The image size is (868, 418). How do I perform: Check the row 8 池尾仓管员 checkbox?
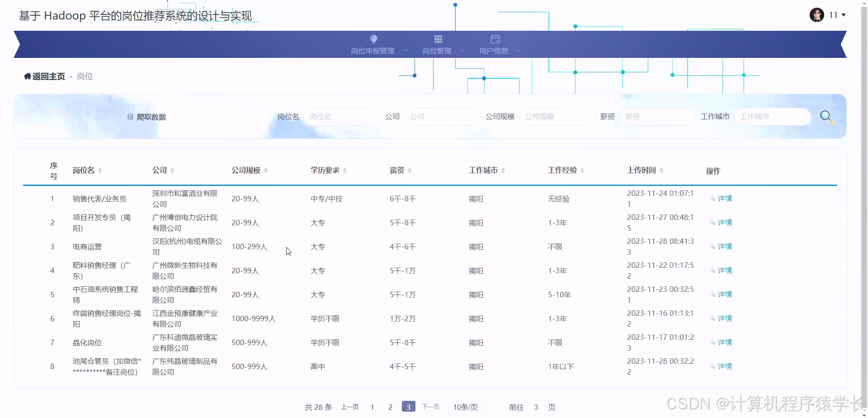31,367
